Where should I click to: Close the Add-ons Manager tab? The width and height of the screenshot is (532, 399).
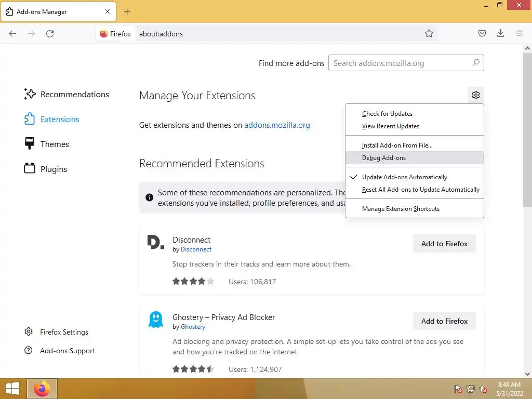(107, 11)
